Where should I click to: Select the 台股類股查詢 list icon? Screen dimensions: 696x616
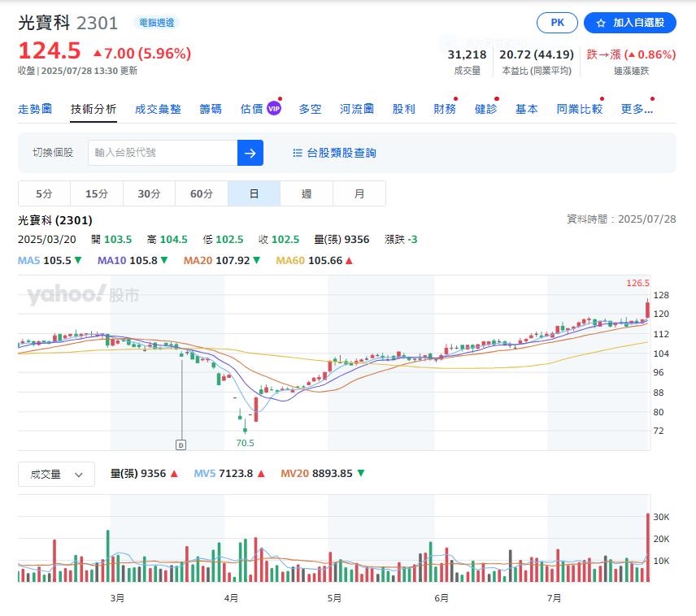[x=298, y=152]
